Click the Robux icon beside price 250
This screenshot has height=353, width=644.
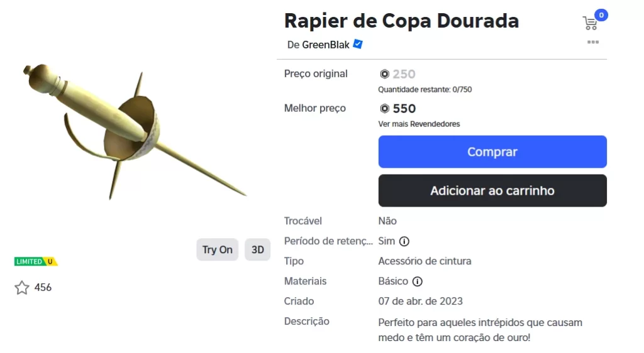coord(385,74)
